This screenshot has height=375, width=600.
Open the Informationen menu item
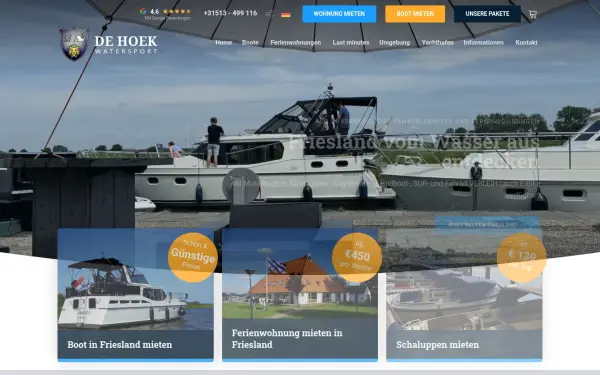click(x=483, y=42)
